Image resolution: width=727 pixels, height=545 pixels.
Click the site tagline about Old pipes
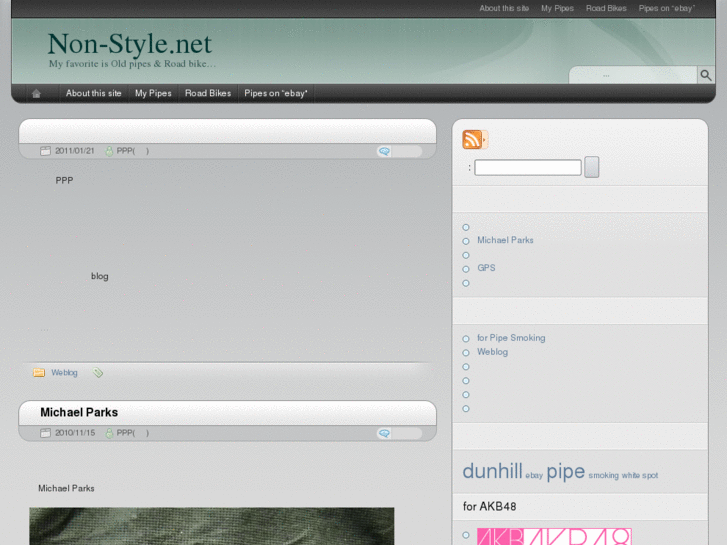[x=132, y=64]
